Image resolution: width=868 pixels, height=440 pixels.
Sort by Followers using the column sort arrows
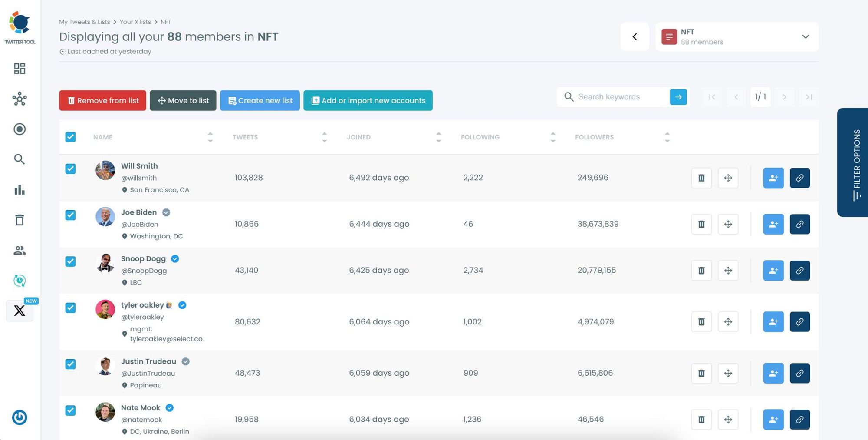(667, 137)
